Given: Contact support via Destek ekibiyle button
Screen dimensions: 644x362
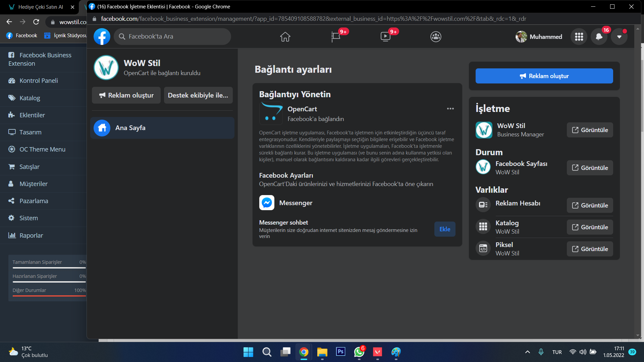Looking at the screenshot, I should 198,95.
